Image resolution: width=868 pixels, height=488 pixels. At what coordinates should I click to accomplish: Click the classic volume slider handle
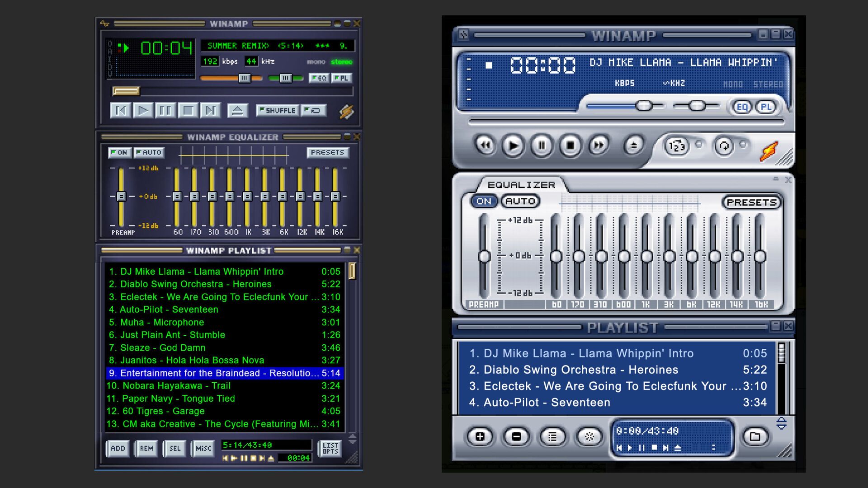tap(244, 78)
